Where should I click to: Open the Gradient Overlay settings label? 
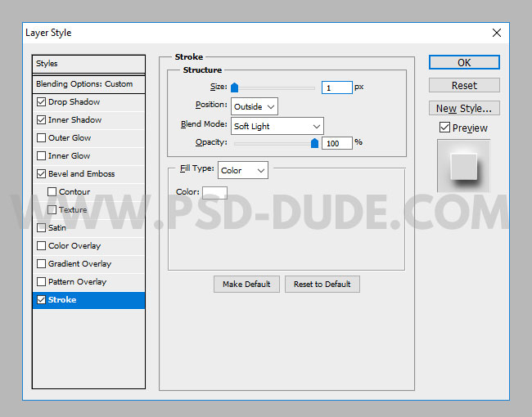(79, 263)
